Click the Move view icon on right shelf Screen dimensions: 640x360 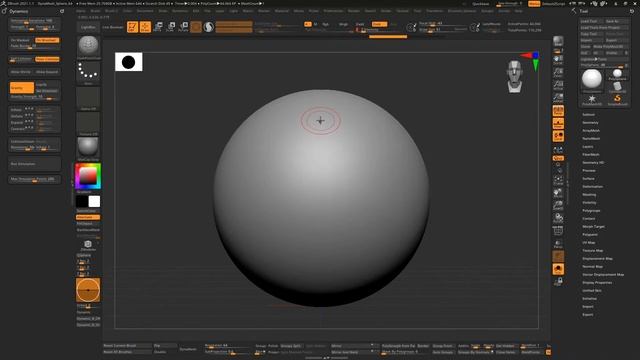pos(558,193)
